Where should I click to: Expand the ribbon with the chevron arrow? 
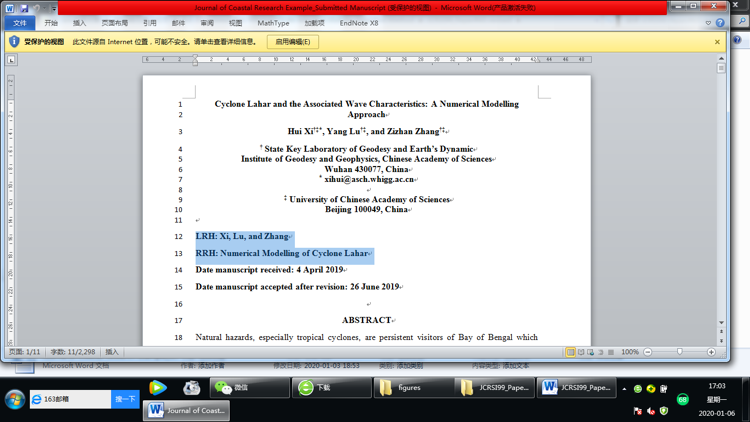[708, 23]
